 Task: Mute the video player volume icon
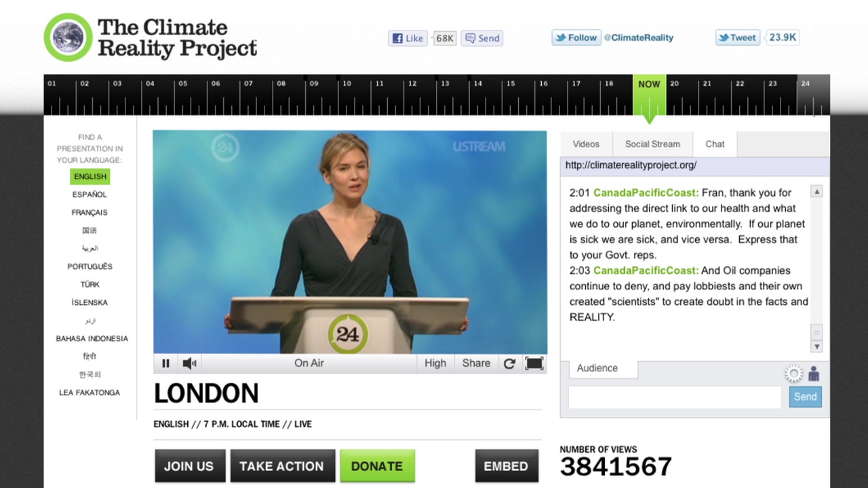(189, 363)
